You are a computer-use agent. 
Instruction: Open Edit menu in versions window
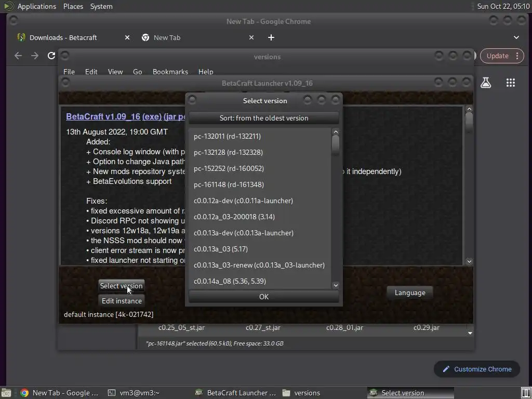tap(91, 72)
